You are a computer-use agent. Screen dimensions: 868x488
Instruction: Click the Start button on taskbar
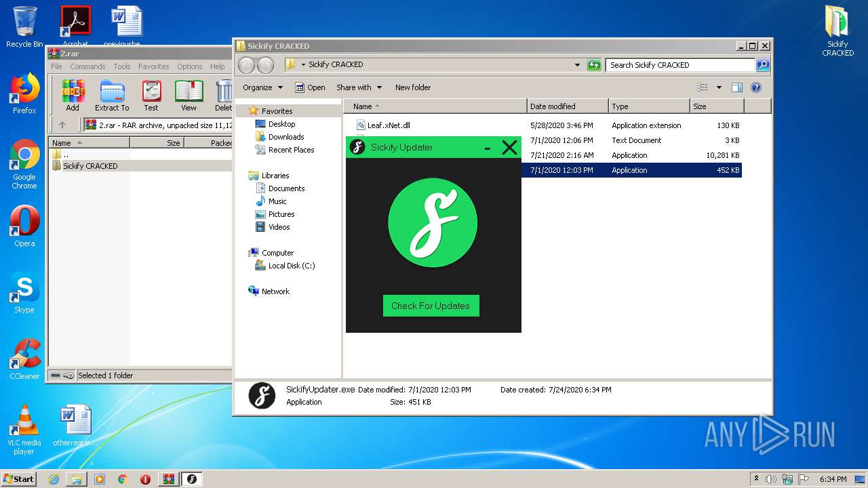[x=19, y=479]
